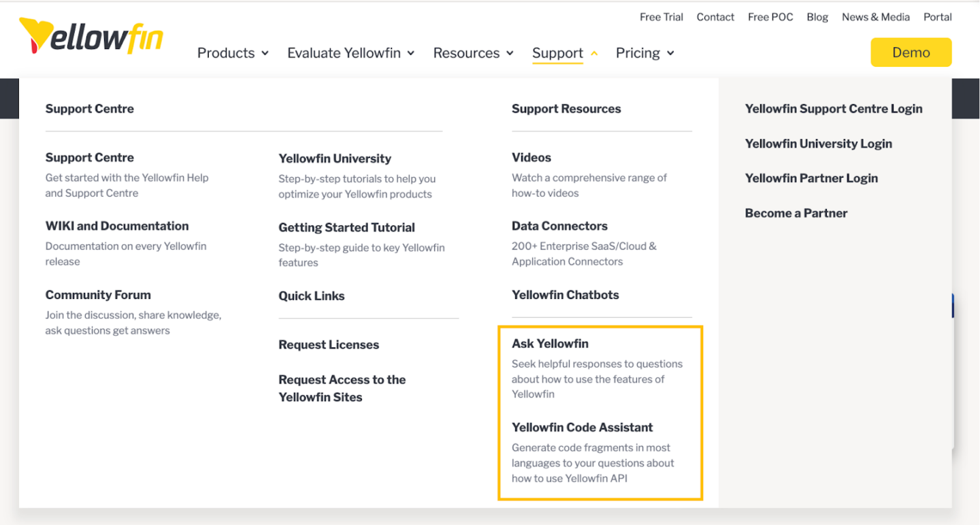Open News & Media
The image size is (980, 525).
pyautogui.click(x=875, y=16)
